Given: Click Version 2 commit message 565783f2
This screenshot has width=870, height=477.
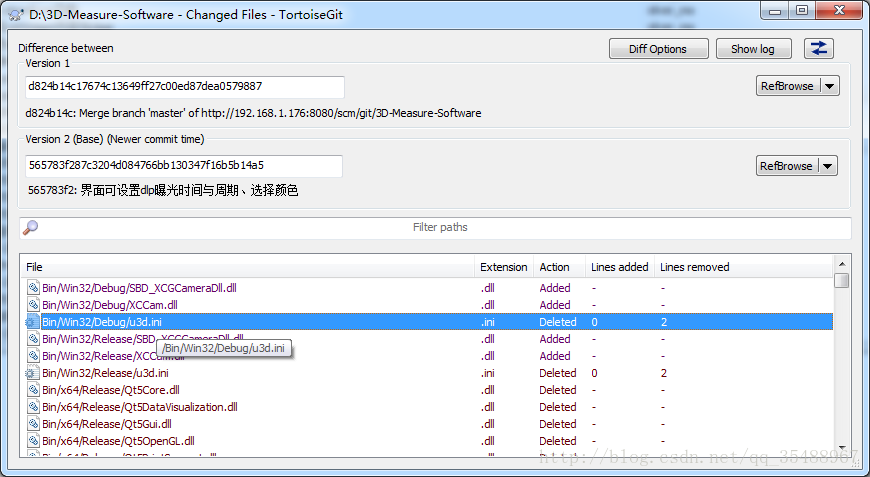Looking at the screenshot, I should click(x=163, y=190).
